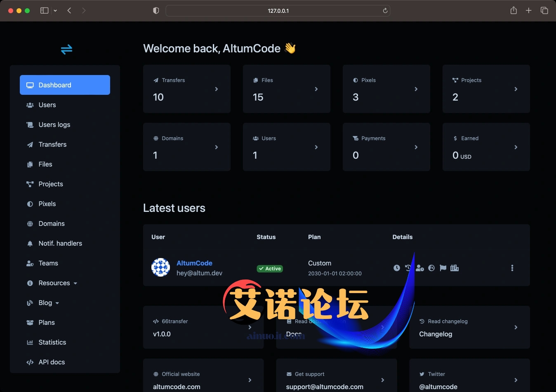This screenshot has height=392, width=556.
Task: Click the Active status badge
Action: coord(270,269)
